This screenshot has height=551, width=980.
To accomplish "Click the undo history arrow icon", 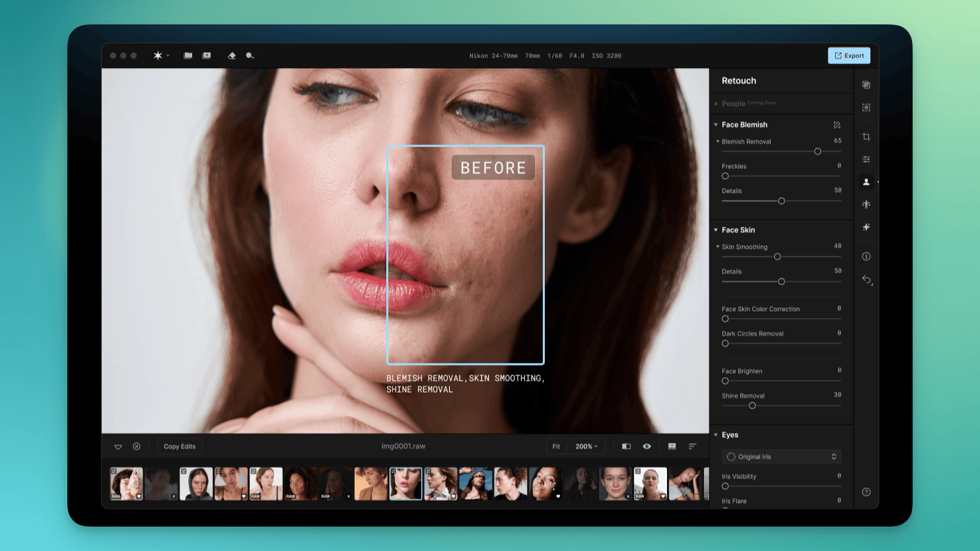I will point(866,280).
